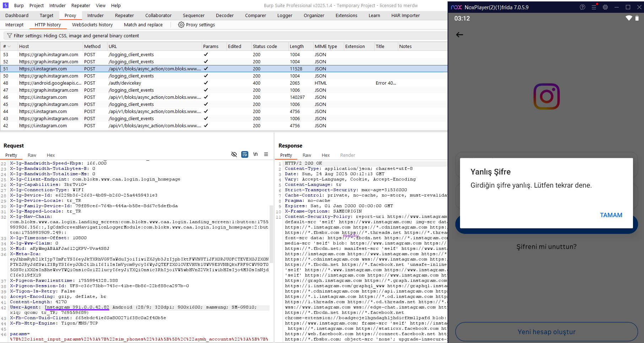Click 'Yeni hesap oluştur' button

(546, 332)
